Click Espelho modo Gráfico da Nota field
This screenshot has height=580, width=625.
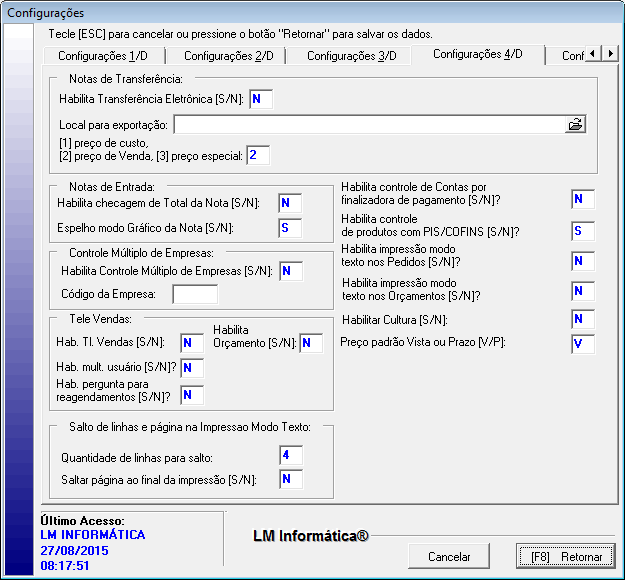coord(290,229)
